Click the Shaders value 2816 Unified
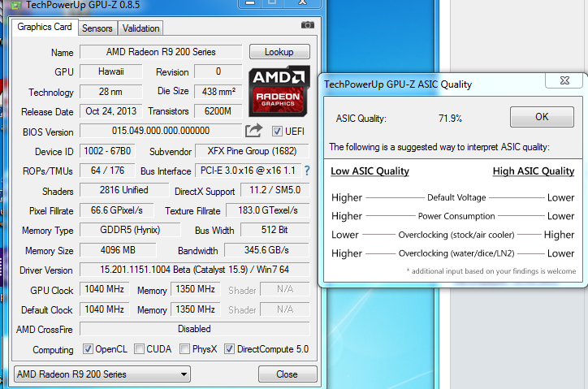Image resolution: width=588 pixels, height=389 pixels. 124,190
